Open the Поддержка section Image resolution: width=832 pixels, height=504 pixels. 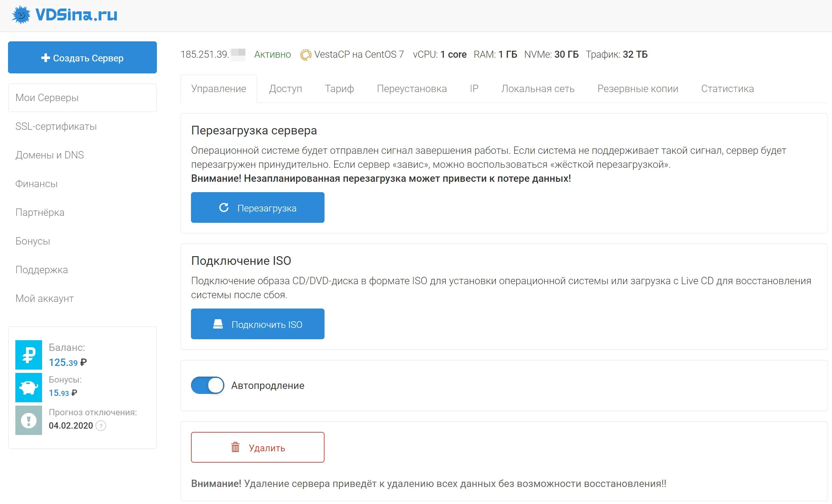[41, 270]
